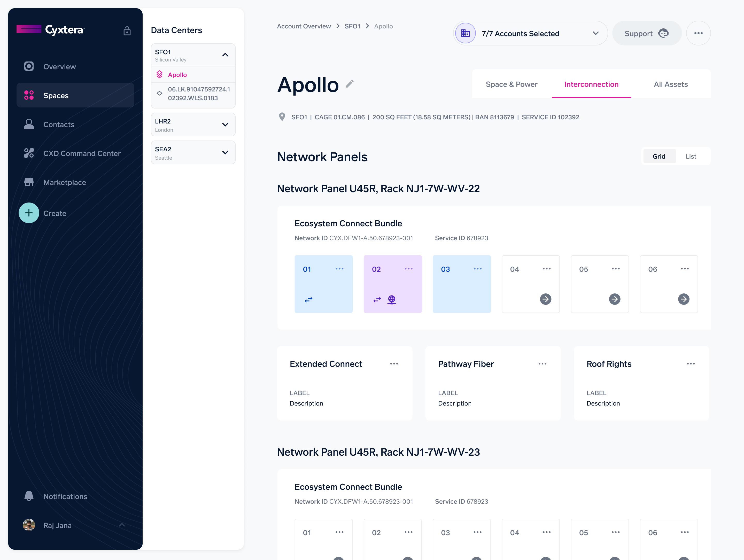
Task: Click the CXD Command Center icon
Action: point(29,153)
